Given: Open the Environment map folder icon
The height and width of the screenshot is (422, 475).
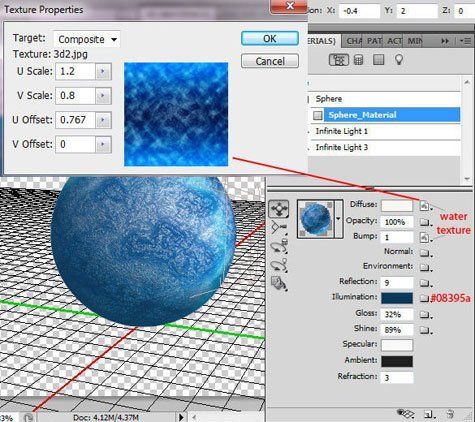Looking at the screenshot, I should coord(425,267).
